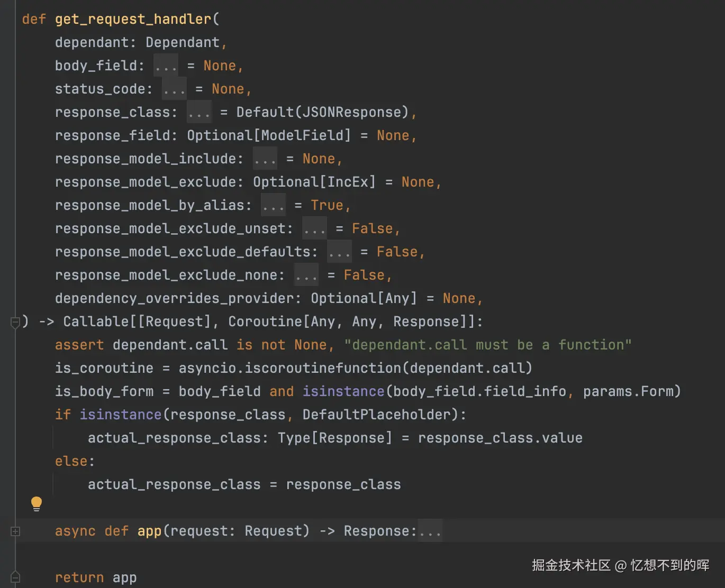This screenshot has height=588, width=725.
Task: Click the fold end marker beside return app
Action: pos(15,577)
